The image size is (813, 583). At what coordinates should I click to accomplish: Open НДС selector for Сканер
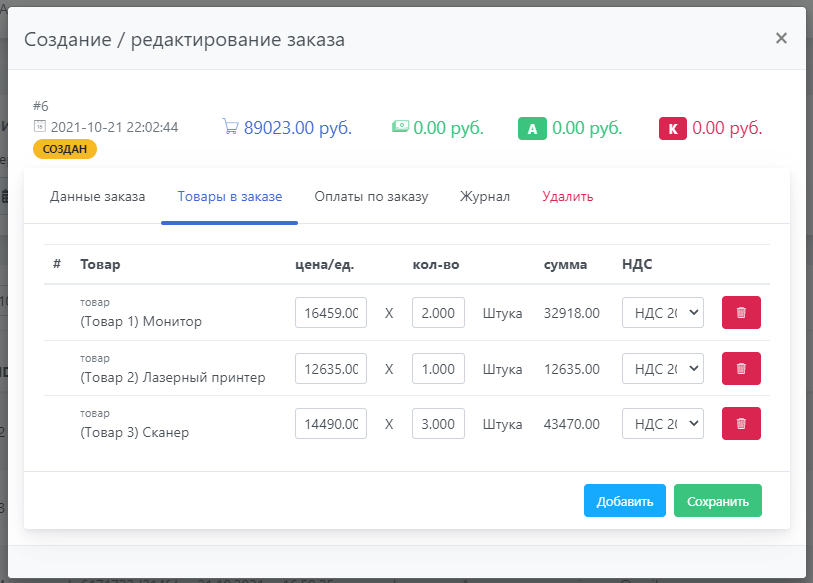(662, 423)
